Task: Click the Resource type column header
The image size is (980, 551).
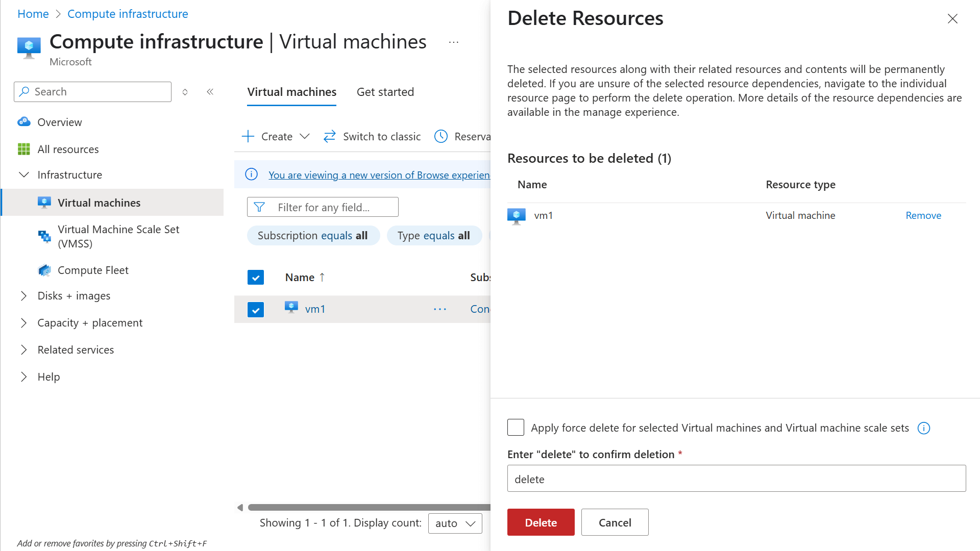Action: (800, 184)
